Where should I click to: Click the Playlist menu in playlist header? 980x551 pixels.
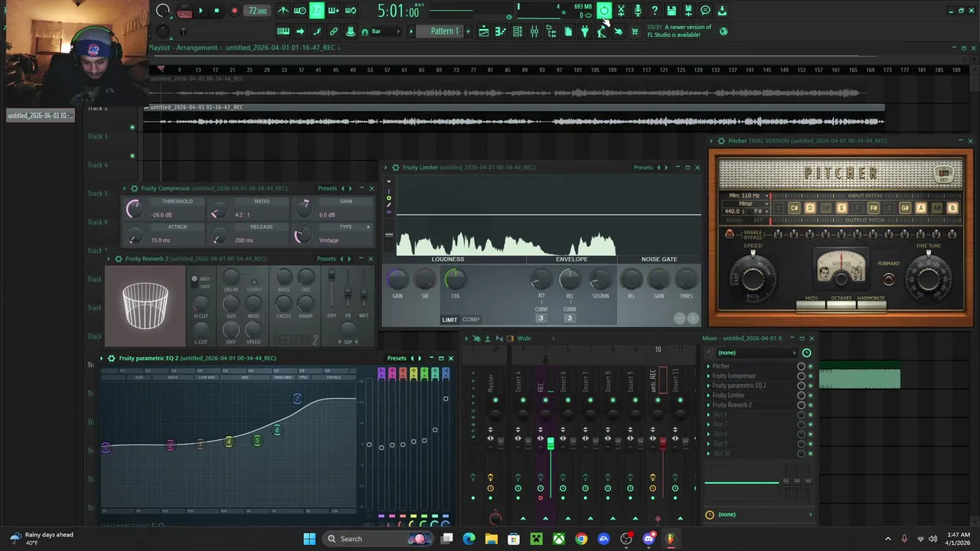[159, 47]
